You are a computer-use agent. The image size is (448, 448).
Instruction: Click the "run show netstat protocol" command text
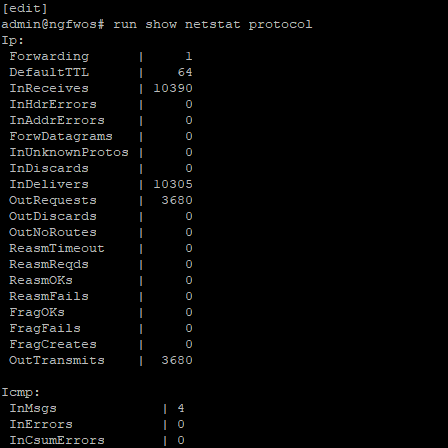pos(213,25)
